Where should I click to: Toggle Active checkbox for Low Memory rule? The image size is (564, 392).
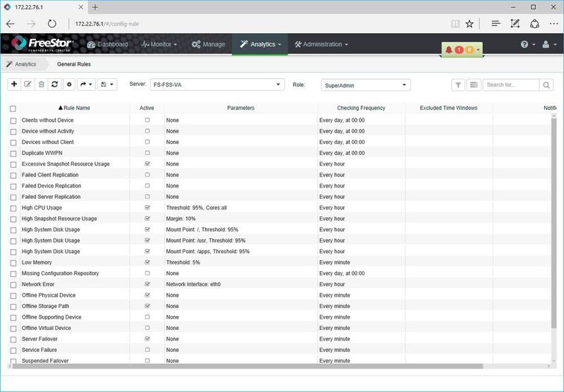(147, 262)
